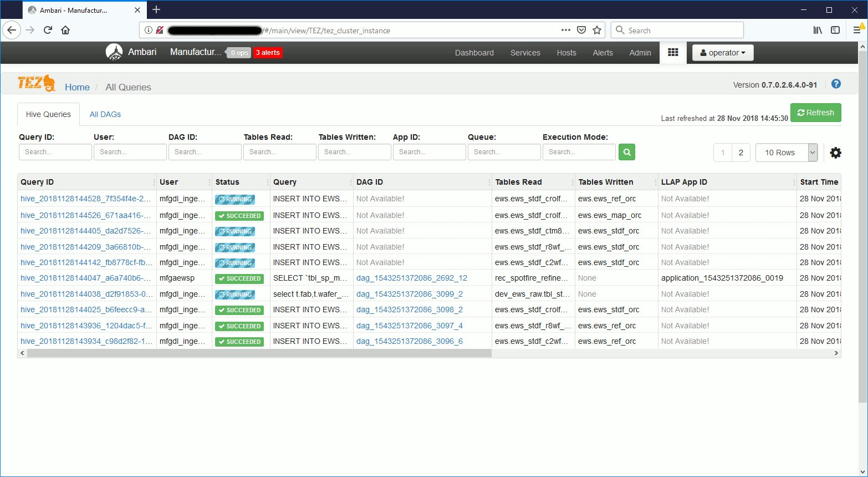
Task: Click the green Refresh button
Action: pos(815,113)
